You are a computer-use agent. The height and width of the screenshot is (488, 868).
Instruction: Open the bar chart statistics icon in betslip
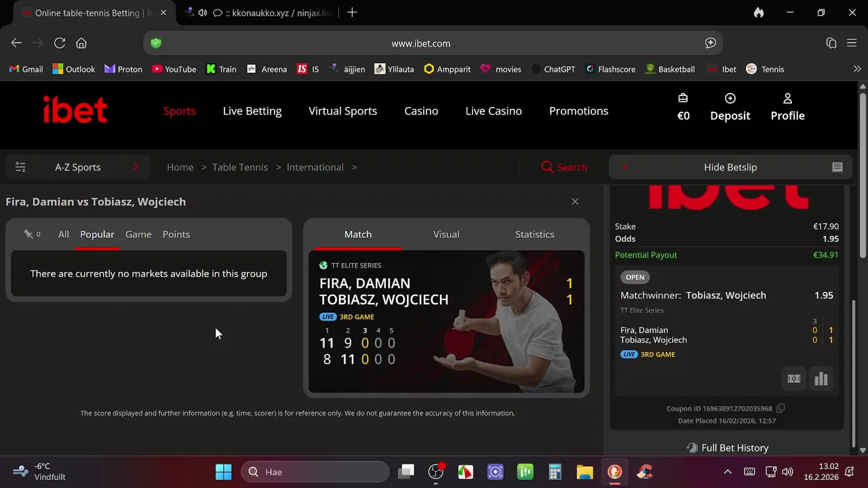(821, 379)
